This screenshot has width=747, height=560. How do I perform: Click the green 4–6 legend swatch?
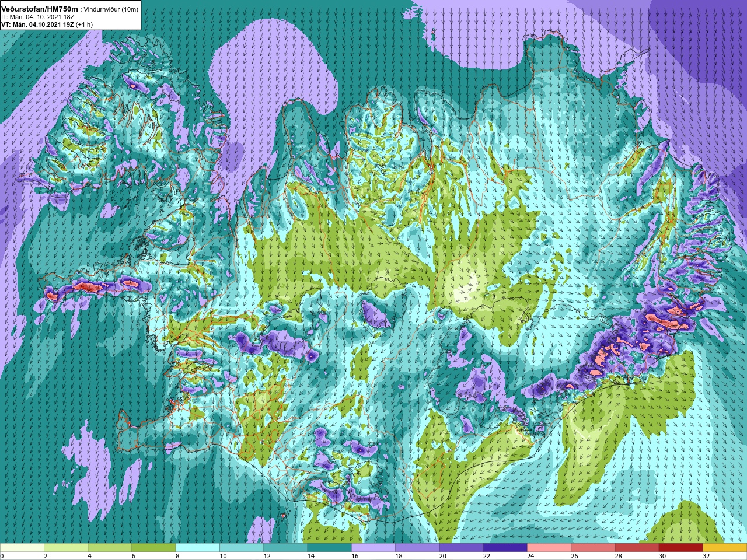pos(110,548)
